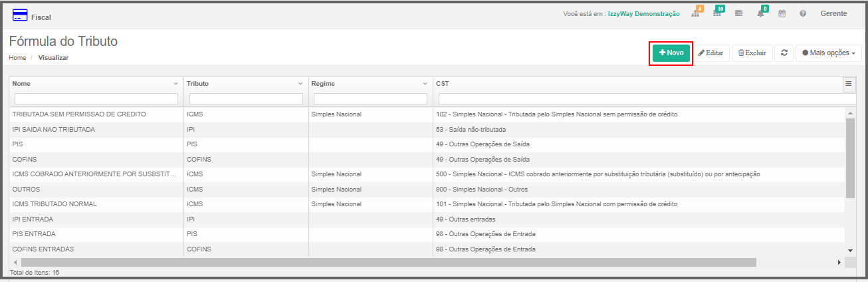Open the Gerente user menu
Viewport: 868px width, 282px height.
pos(833,13)
